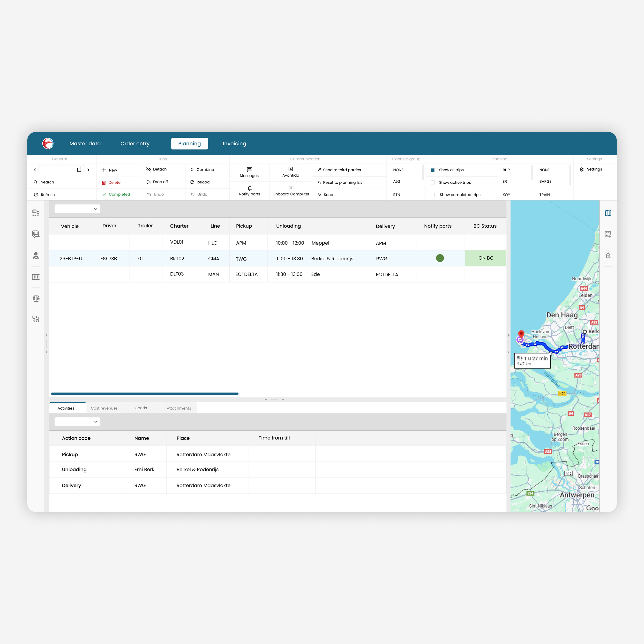Open the Onboard Computer icon

click(x=291, y=188)
